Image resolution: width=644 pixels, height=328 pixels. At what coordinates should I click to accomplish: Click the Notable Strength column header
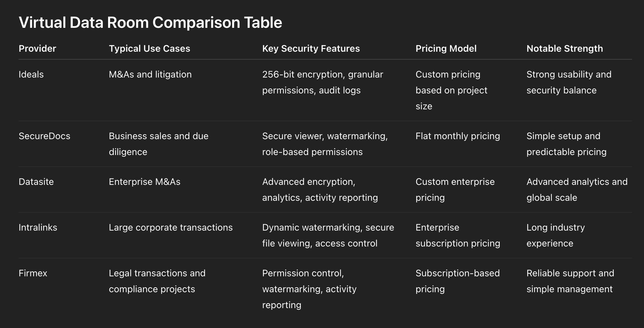click(x=565, y=48)
